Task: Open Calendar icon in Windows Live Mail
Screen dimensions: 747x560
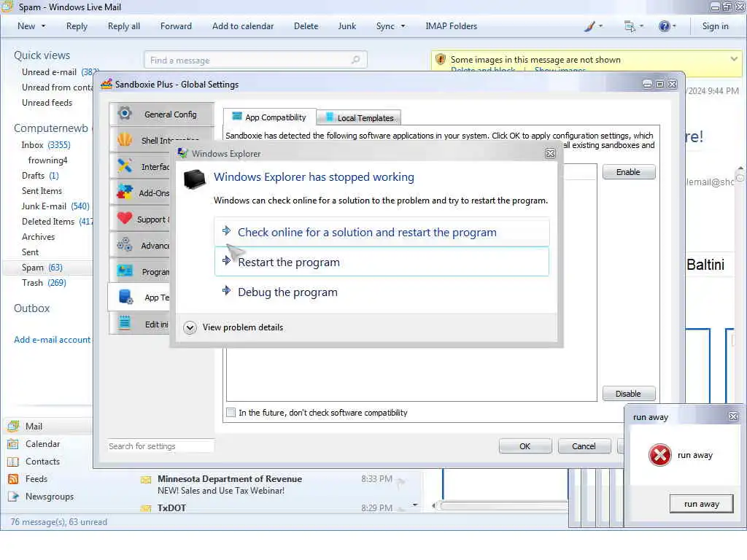Action: [13, 444]
